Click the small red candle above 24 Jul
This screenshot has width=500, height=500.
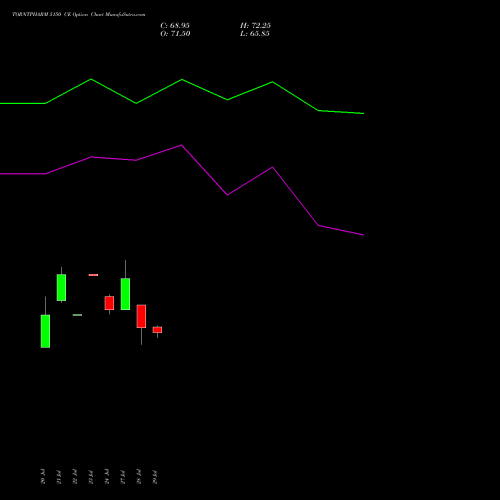coord(109,303)
